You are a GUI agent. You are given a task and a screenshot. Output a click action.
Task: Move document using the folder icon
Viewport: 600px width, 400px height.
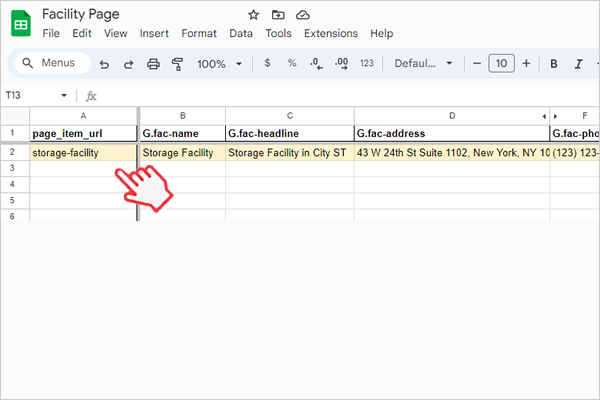[x=278, y=15]
